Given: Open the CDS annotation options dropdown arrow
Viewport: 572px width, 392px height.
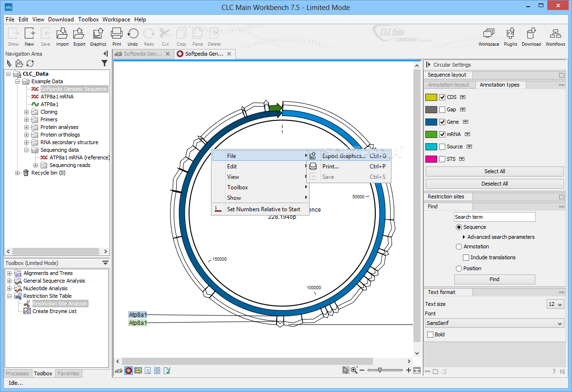Looking at the screenshot, I should pyautogui.click(x=462, y=97).
